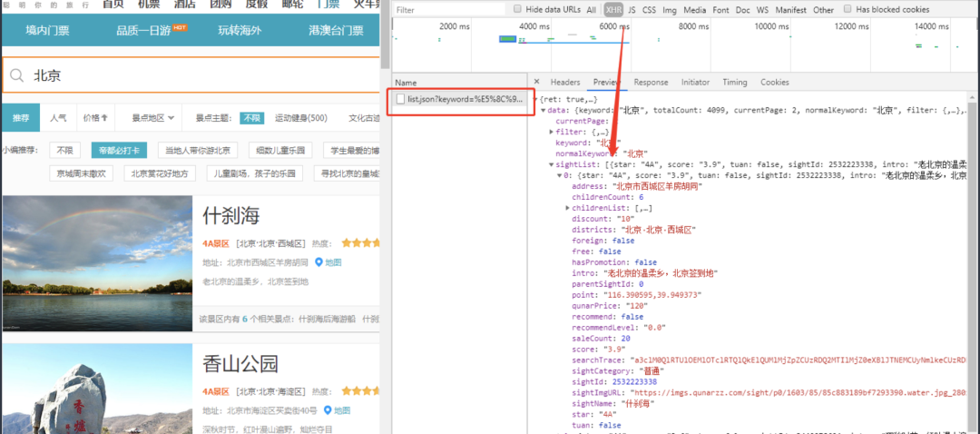Open the Headers tab
980x434 pixels.
565,82
